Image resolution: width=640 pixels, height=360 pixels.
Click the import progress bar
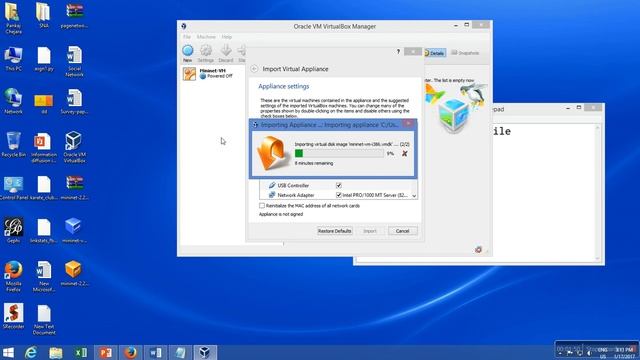click(x=339, y=153)
